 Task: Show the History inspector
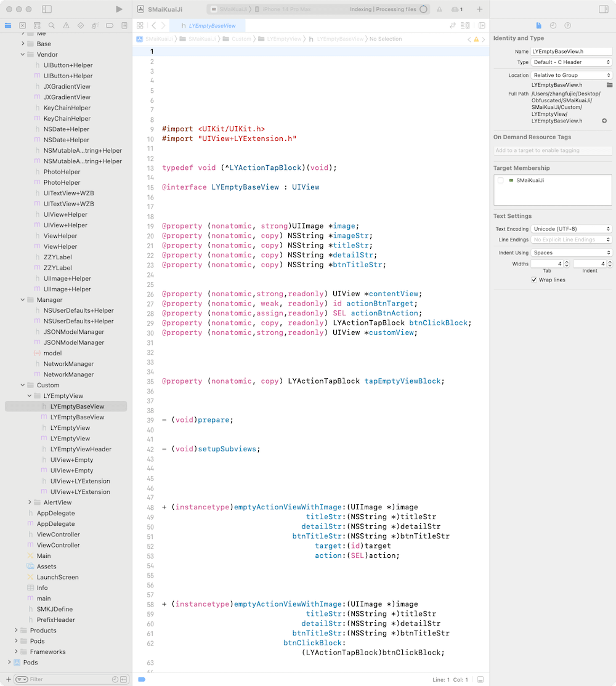(x=553, y=26)
